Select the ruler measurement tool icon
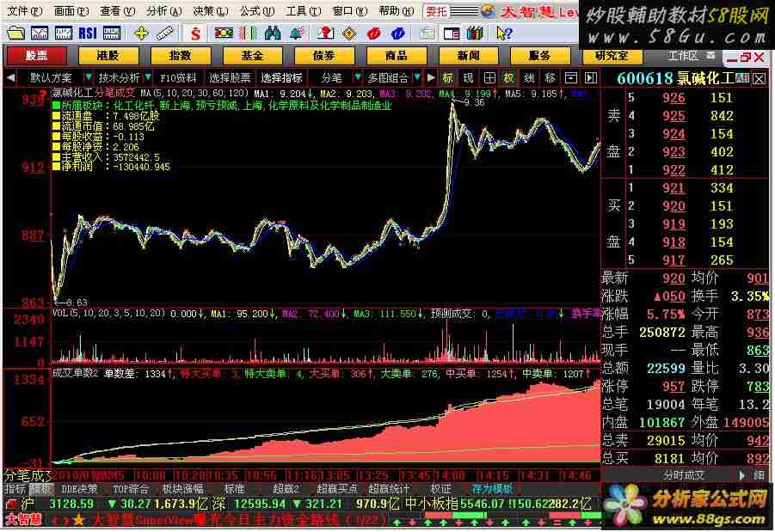775x532 pixels. 164,34
